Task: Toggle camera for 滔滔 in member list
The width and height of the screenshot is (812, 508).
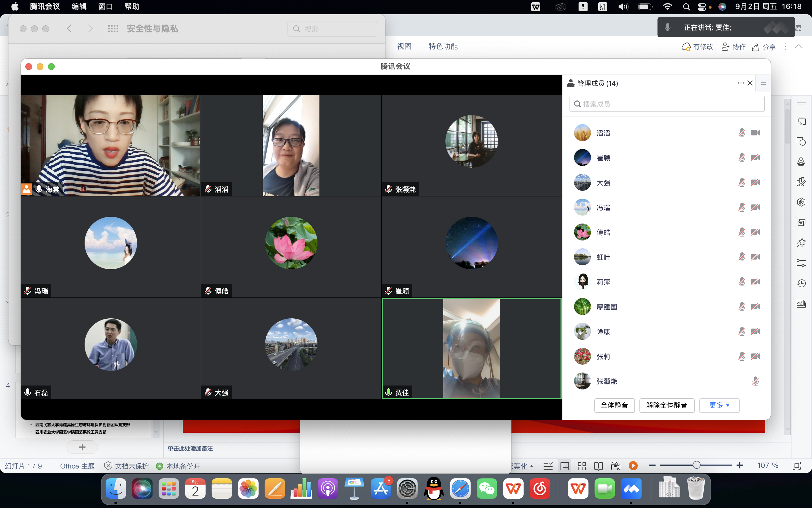Action: (x=756, y=133)
